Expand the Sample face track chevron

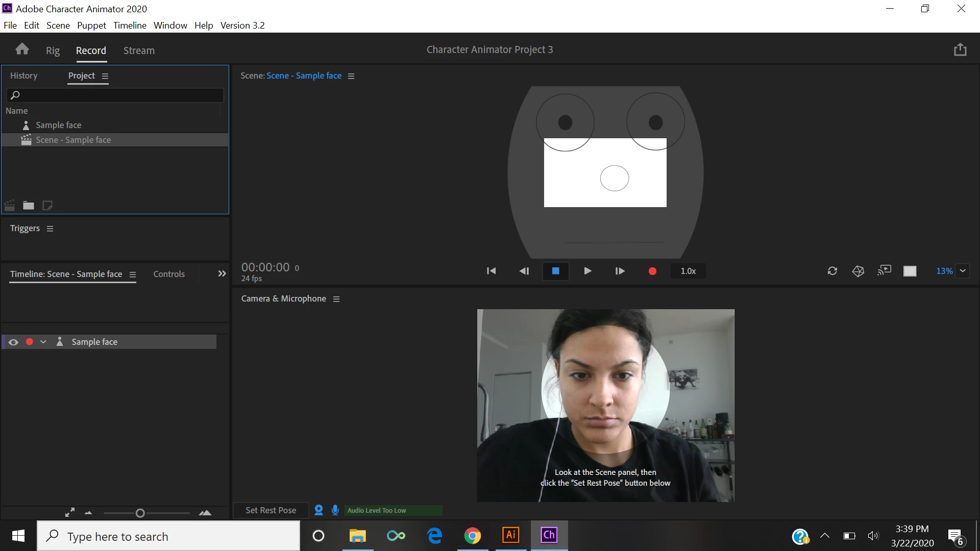point(43,342)
